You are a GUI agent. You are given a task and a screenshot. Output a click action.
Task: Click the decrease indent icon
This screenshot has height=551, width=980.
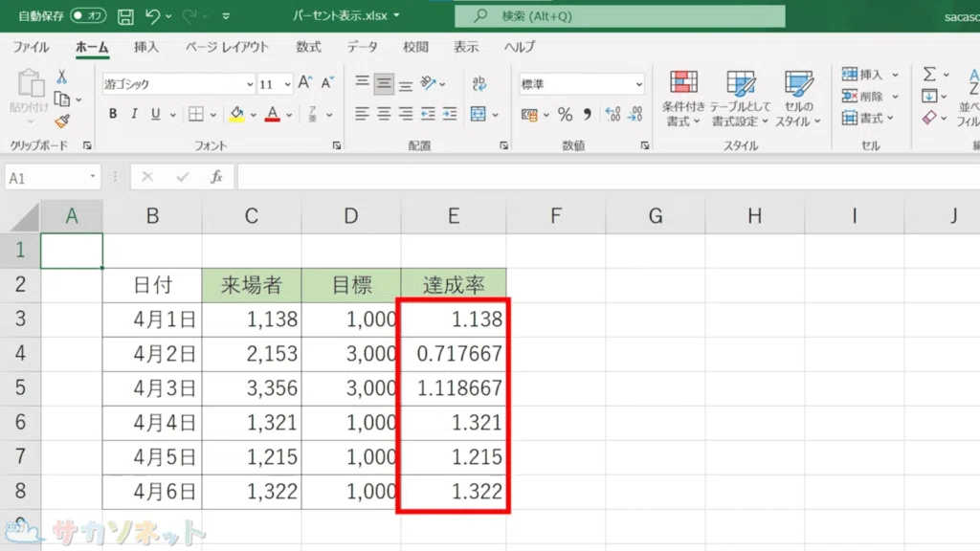pyautogui.click(x=428, y=114)
